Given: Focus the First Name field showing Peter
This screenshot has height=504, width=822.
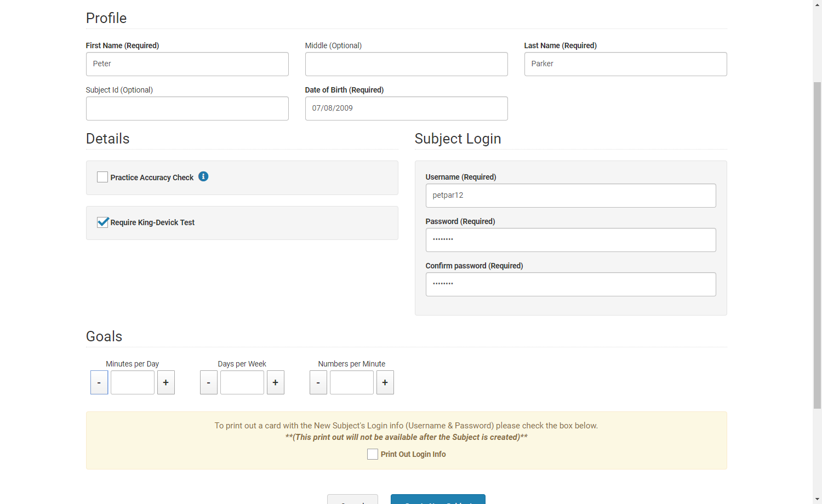Looking at the screenshot, I should 187,64.
